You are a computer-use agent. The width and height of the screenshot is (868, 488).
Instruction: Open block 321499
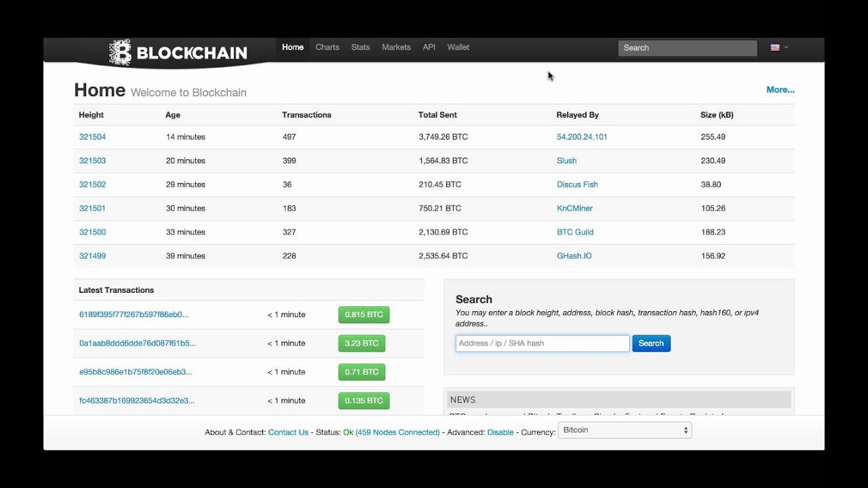[92, 256]
